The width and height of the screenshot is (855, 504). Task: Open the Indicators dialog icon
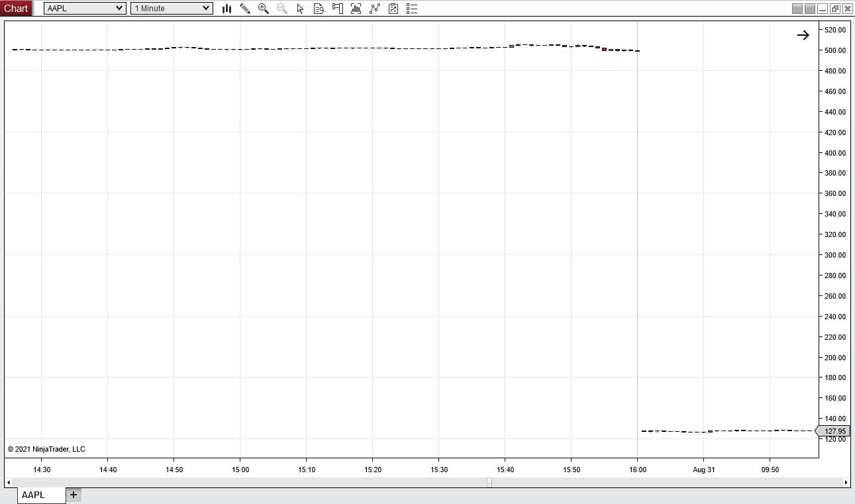tap(356, 9)
